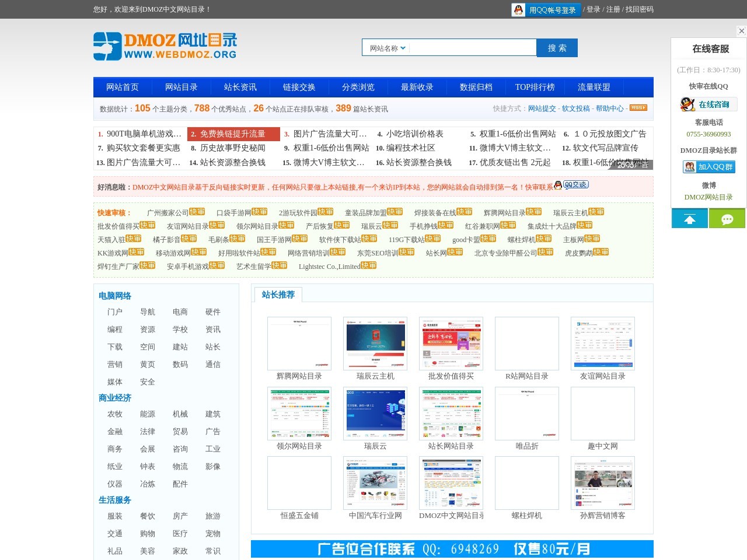
Task: Switch to the 站长推荐 tab
Action: [x=278, y=293]
